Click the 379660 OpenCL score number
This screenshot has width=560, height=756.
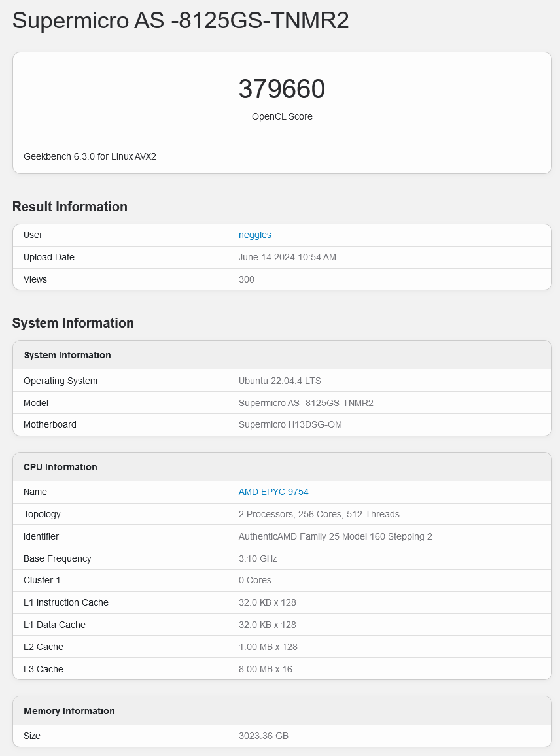point(281,90)
